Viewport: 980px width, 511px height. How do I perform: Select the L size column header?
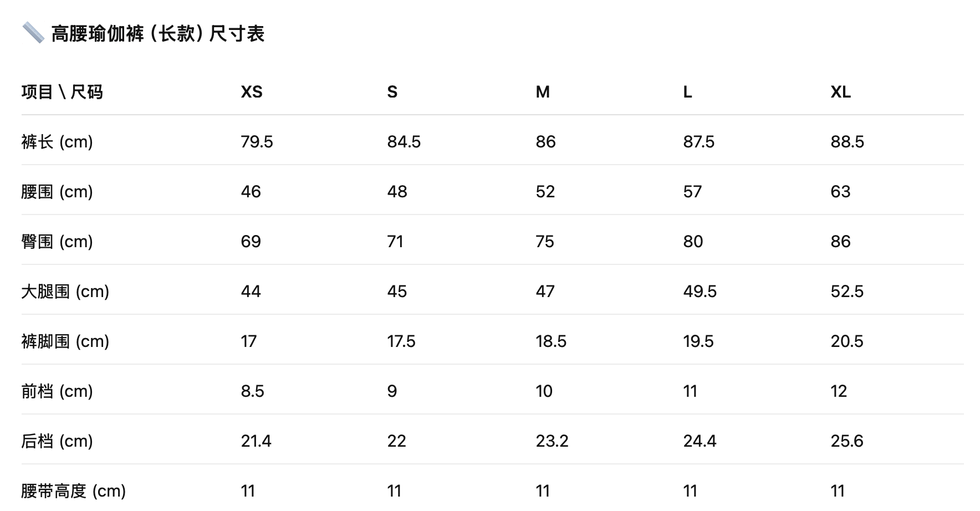[x=687, y=92]
